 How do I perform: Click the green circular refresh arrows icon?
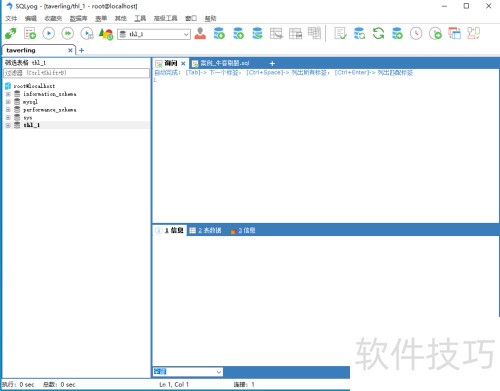point(378,33)
